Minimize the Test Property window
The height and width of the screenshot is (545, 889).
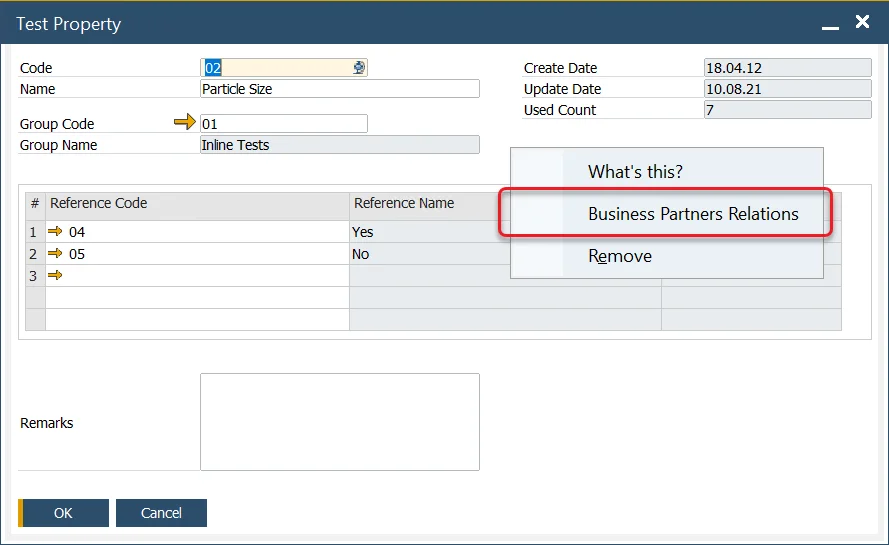(830, 24)
